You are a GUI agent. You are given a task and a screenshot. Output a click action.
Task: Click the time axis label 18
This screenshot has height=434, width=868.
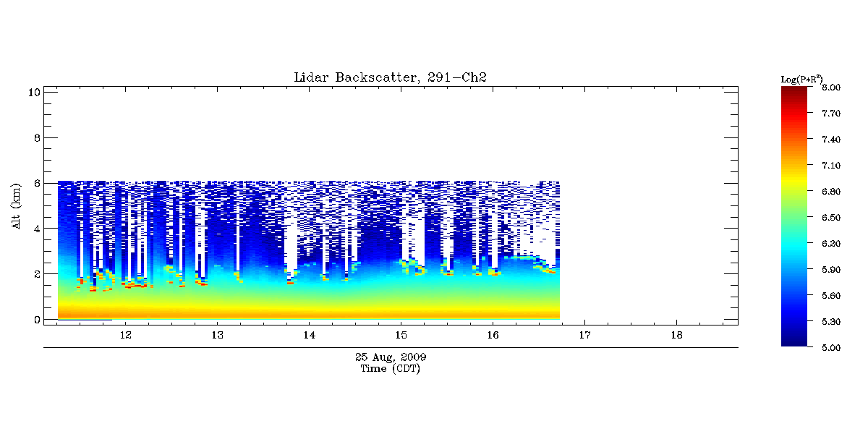676,336
